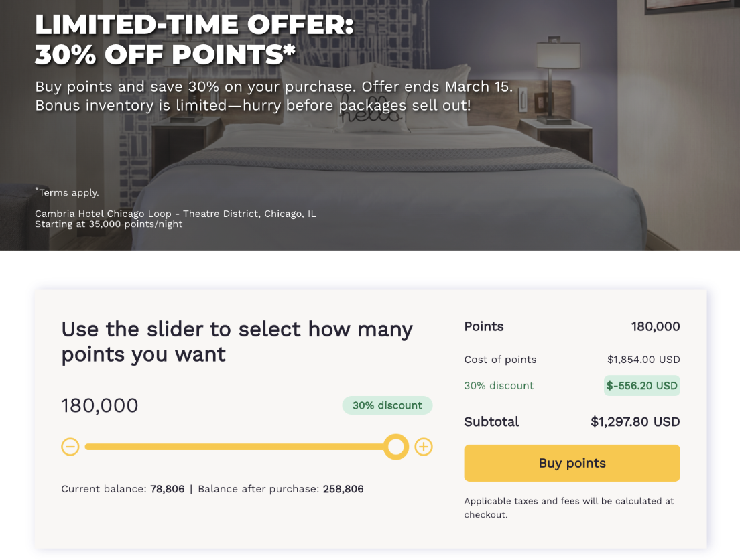740x560 pixels.
Task: Select the Cambria Hotel Chicago Loop link
Action: [176, 213]
